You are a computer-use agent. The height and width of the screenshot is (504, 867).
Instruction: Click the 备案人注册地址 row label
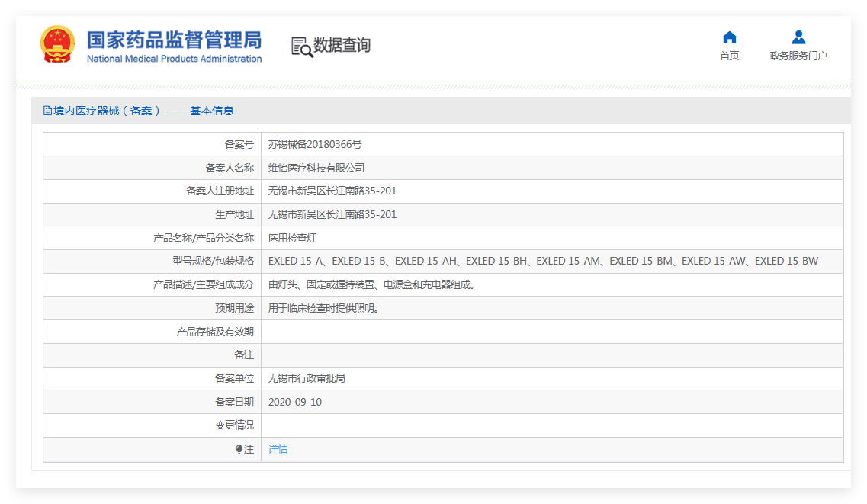tap(220, 191)
